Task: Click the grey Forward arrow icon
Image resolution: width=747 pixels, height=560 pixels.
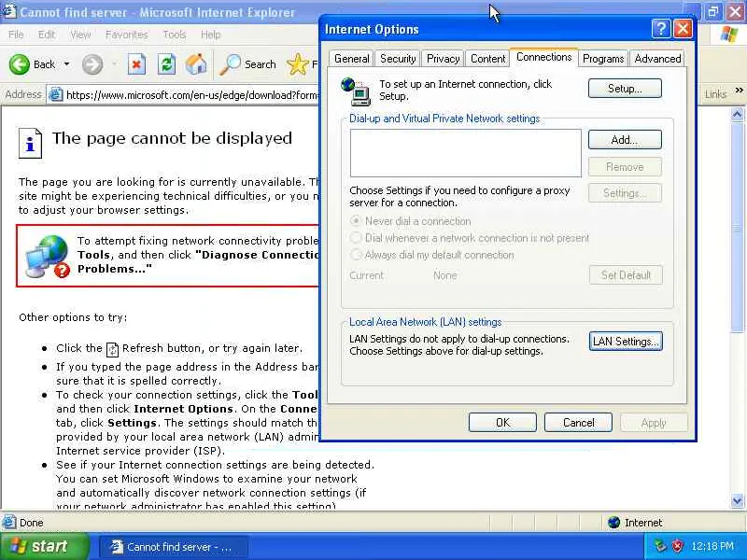Action: 92,64
